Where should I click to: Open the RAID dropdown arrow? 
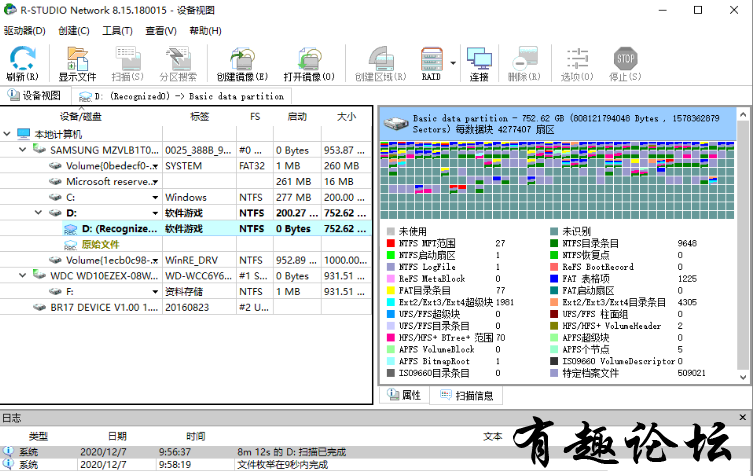(x=453, y=63)
